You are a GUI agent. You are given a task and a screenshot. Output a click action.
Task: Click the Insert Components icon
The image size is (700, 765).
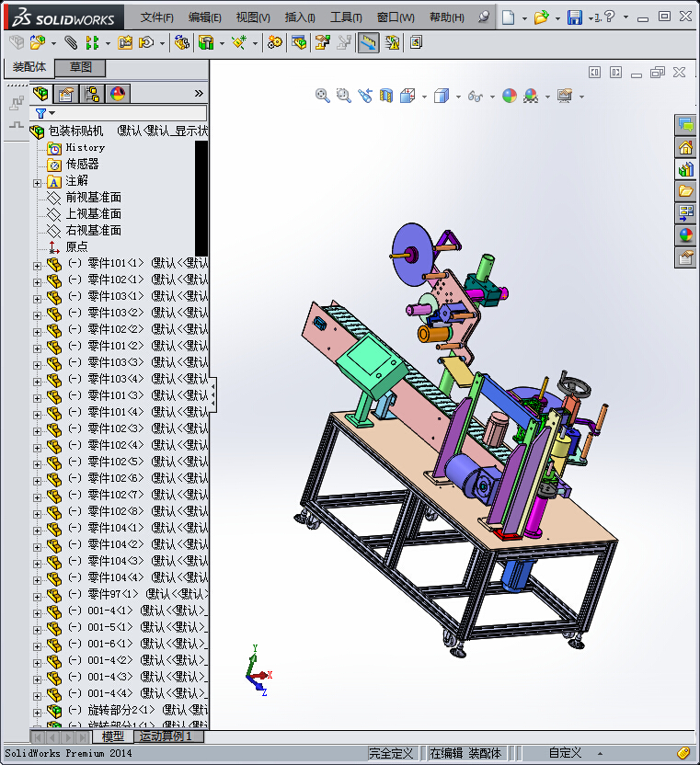coord(38,42)
